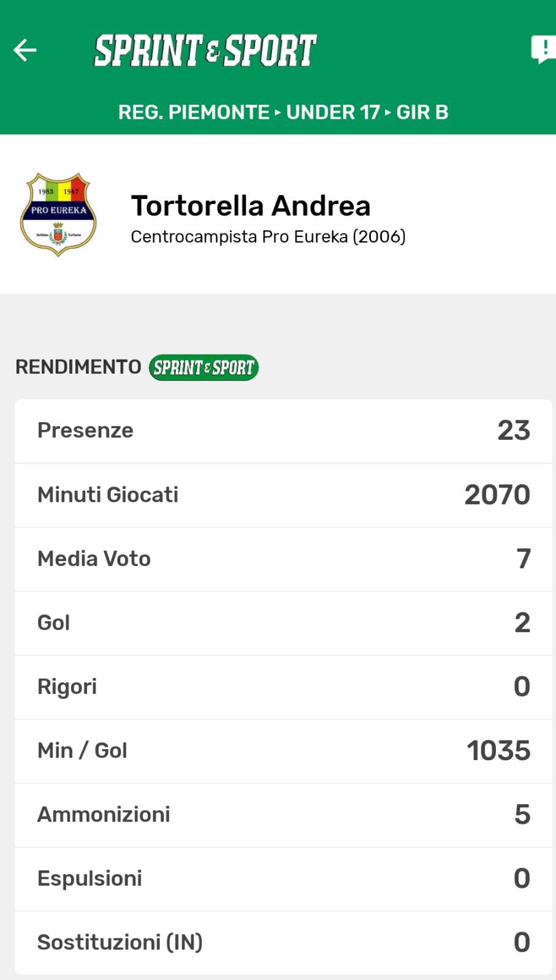Tap the back arrow icon

(x=25, y=50)
